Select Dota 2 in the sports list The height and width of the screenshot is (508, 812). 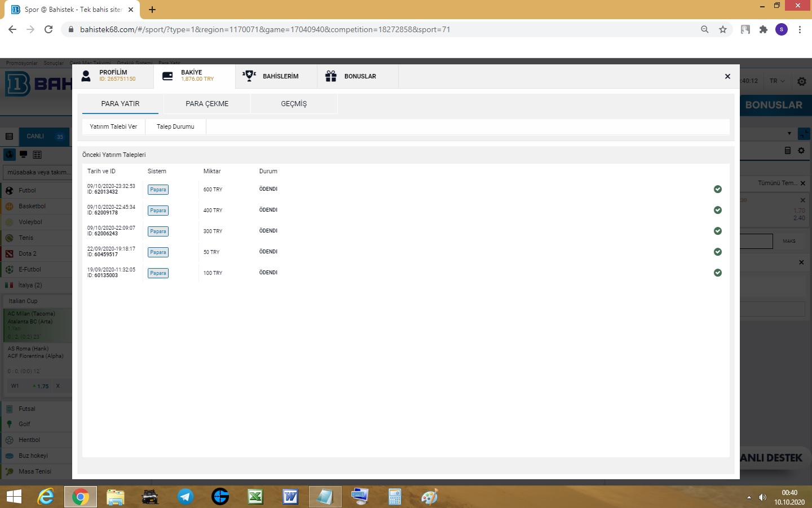tap(36, 253)
